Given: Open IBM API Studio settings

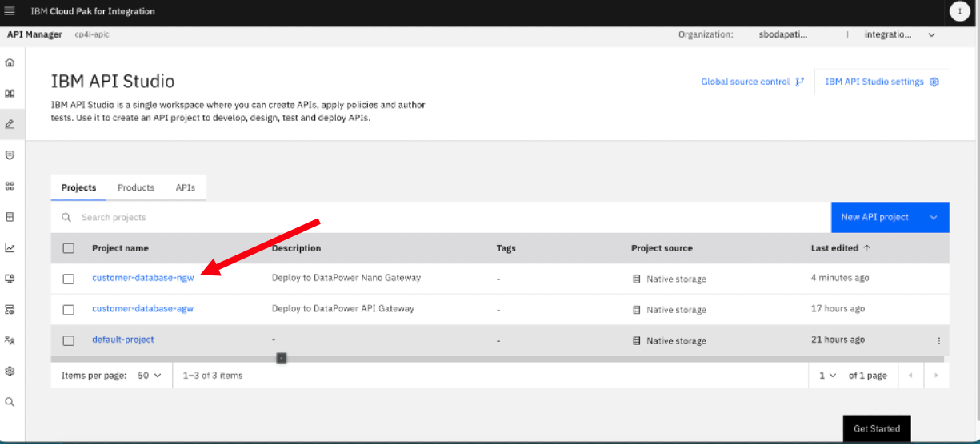Looking at the screenshot, I should 874,82.
